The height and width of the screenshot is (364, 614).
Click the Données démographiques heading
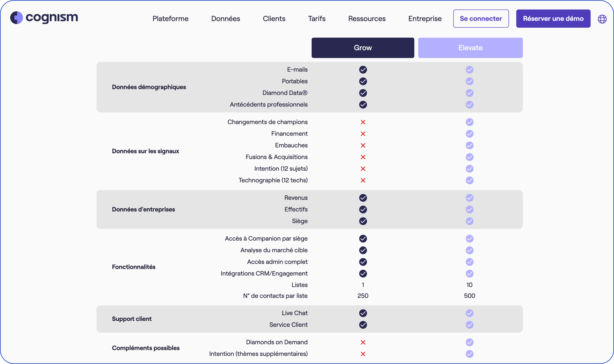click(149, 87)
